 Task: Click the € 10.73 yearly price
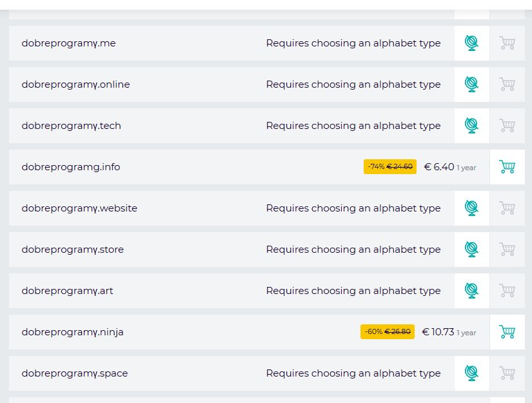click(438, 332)
